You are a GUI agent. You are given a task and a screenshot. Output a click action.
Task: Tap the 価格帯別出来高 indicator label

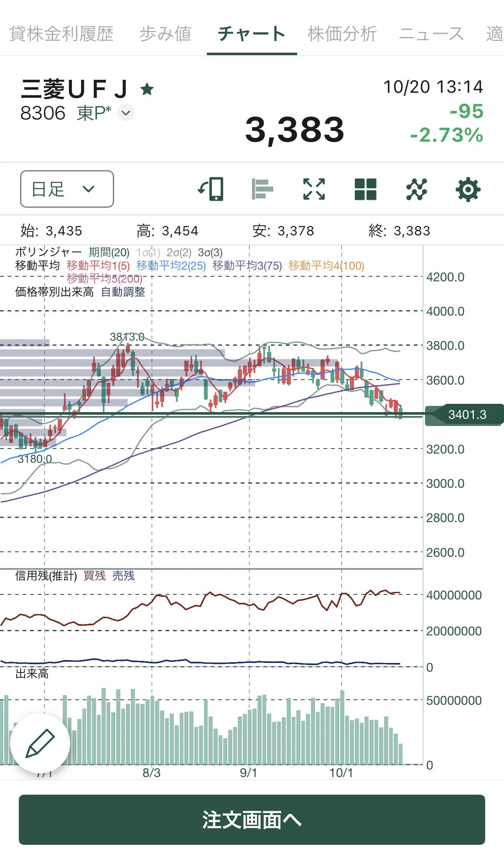click(54, 292)
